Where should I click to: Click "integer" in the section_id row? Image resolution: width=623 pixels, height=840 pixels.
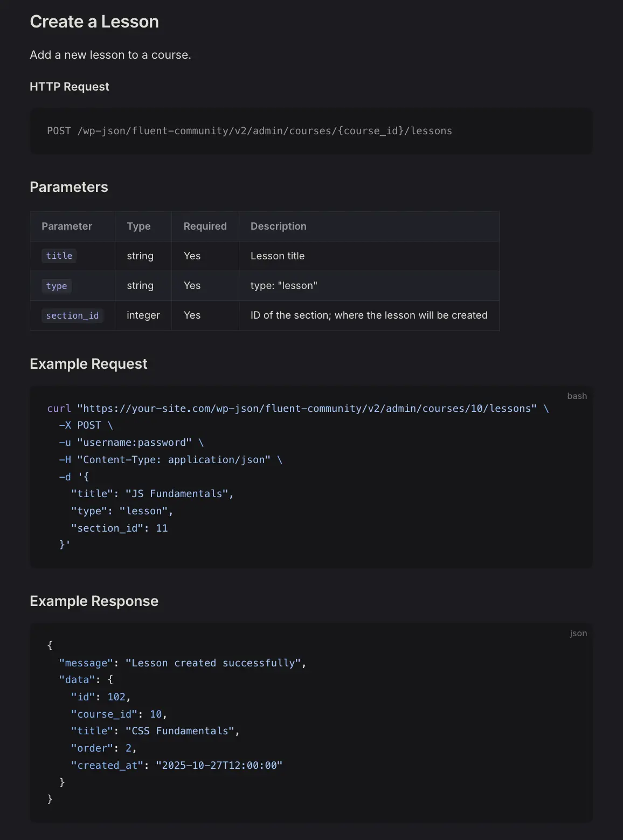tap(143, 315)
